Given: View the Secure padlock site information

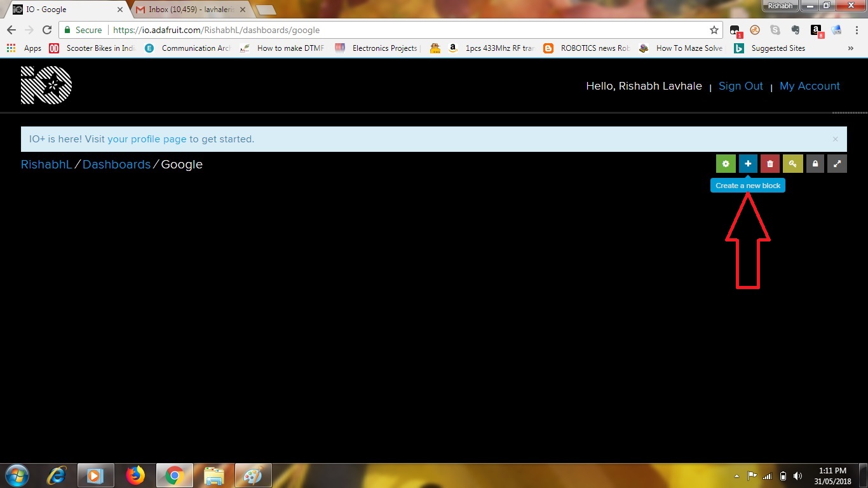Looking at the screenshot, I should [83, 30].
